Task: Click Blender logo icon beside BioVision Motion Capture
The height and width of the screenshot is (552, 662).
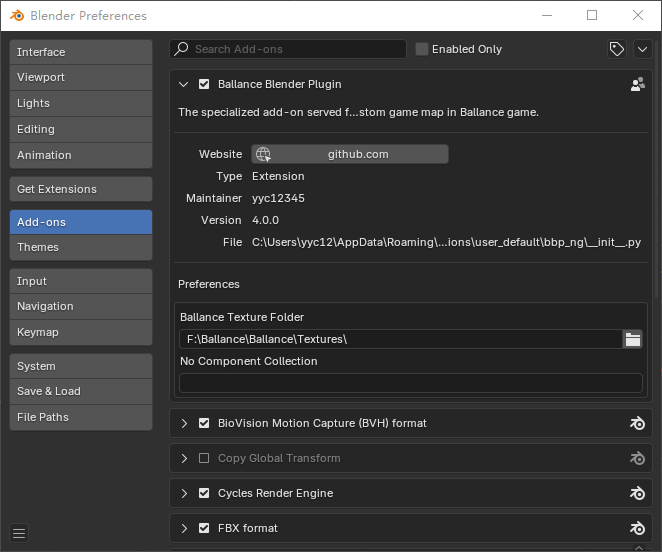Action: (637, 424)
